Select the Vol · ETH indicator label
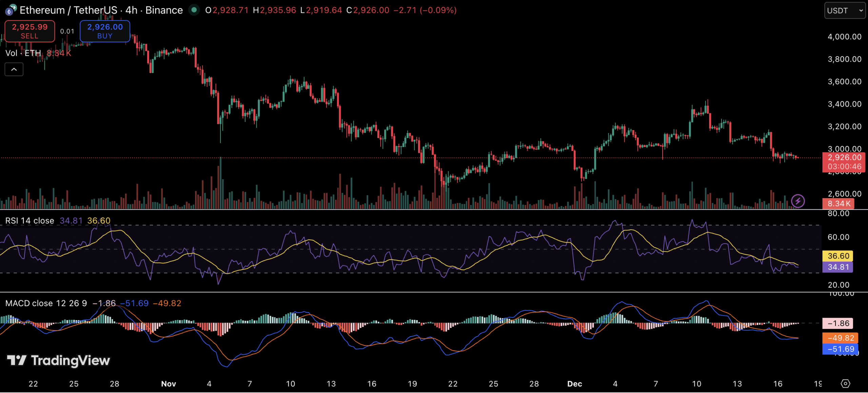This screenshot has height=393, width=868. (x=23, y=53)
